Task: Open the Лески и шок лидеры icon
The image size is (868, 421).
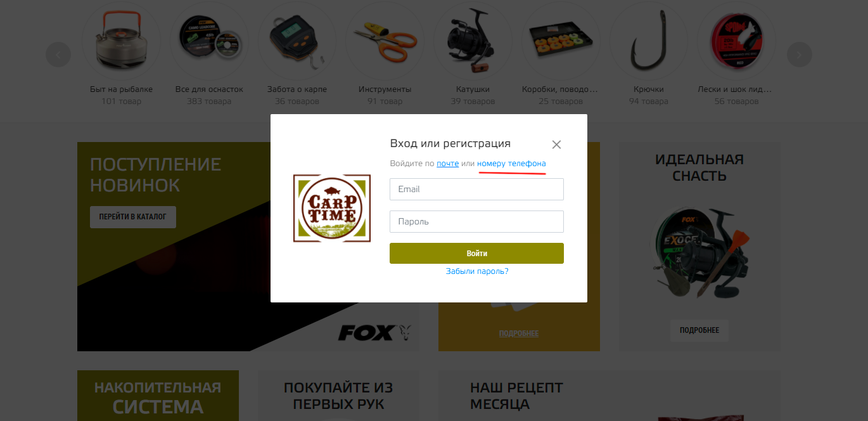Action: pyautogui.click(x=736, y=41)
